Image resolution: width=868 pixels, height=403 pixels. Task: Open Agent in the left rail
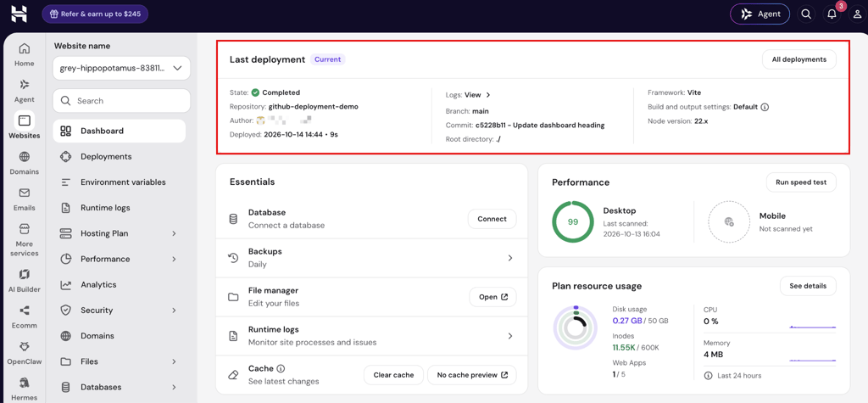(x=25, y=90)
